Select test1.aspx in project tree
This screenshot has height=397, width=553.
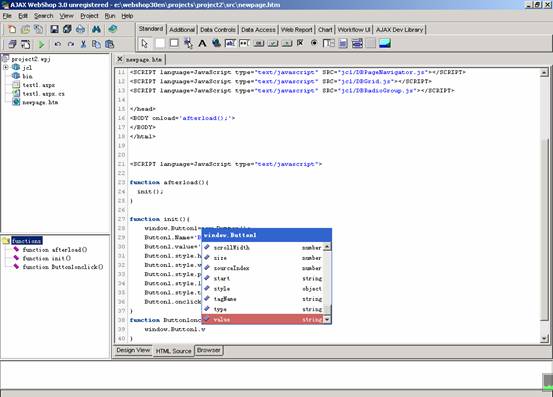coord(39,85)
